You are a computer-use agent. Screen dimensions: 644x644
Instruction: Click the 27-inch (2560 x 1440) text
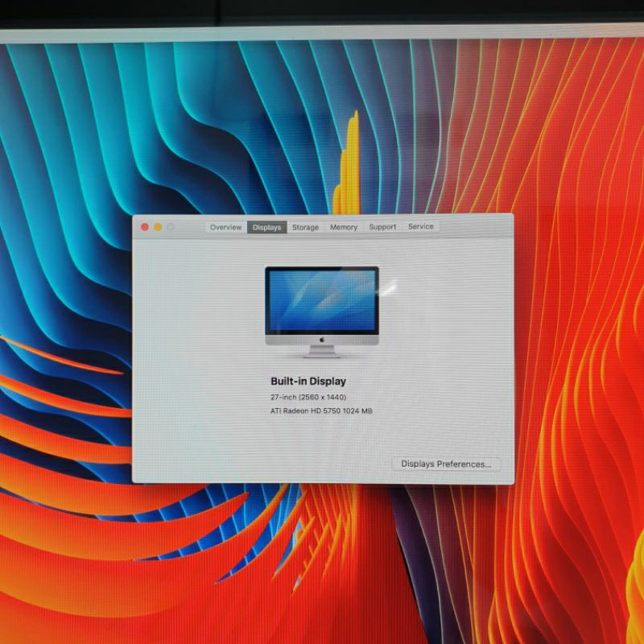click(x=308, y=398)
